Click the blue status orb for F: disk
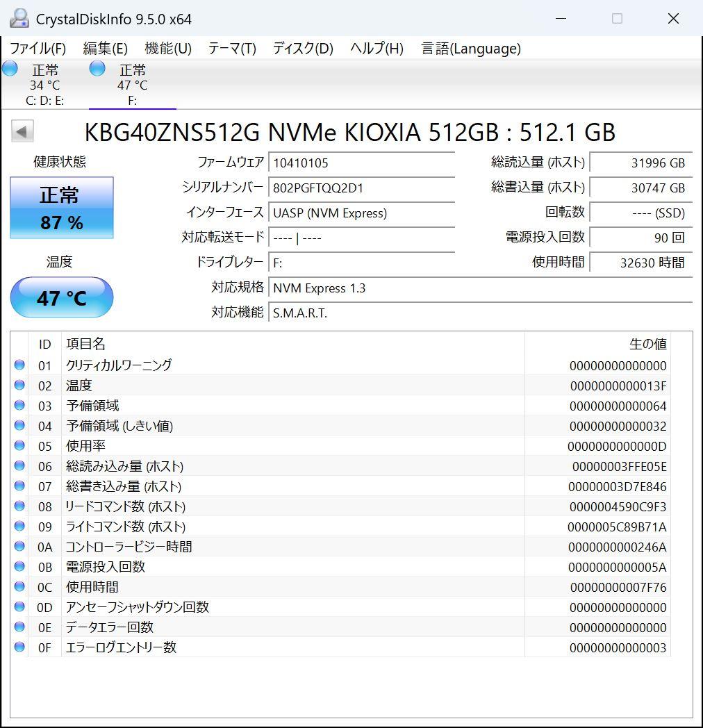The width and height of the screenshot is (703, 728). tap(97, 68)
